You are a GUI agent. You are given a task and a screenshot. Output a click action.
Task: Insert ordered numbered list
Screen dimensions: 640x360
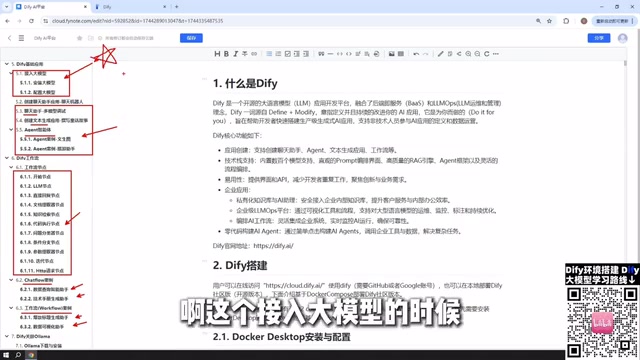coord(278,54)
